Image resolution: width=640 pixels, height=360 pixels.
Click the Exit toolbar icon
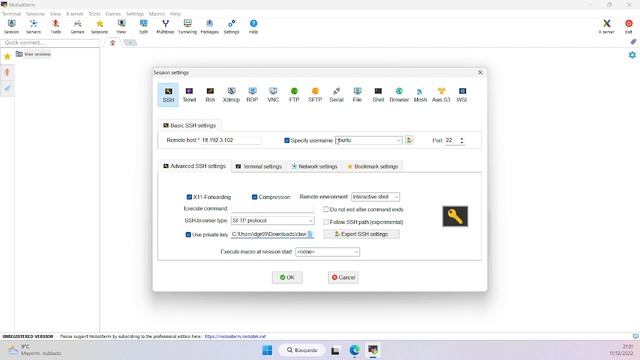click(629, 27)
